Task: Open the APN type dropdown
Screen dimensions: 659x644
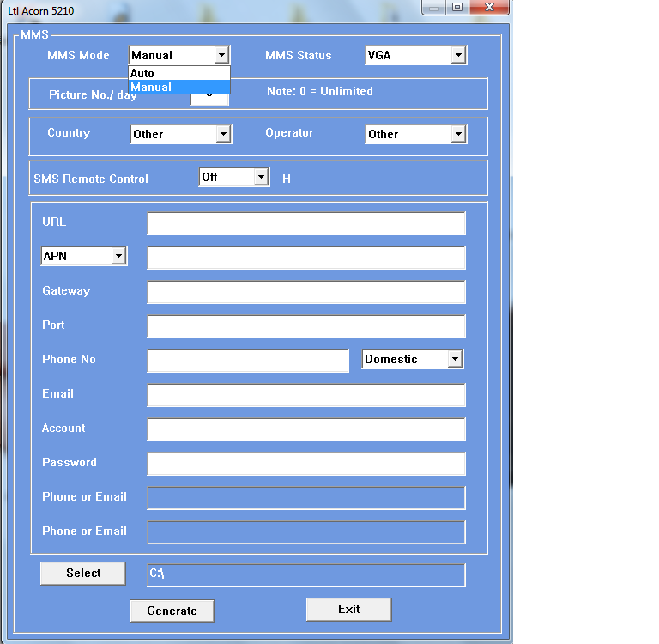Action: [x=118, y=256]
